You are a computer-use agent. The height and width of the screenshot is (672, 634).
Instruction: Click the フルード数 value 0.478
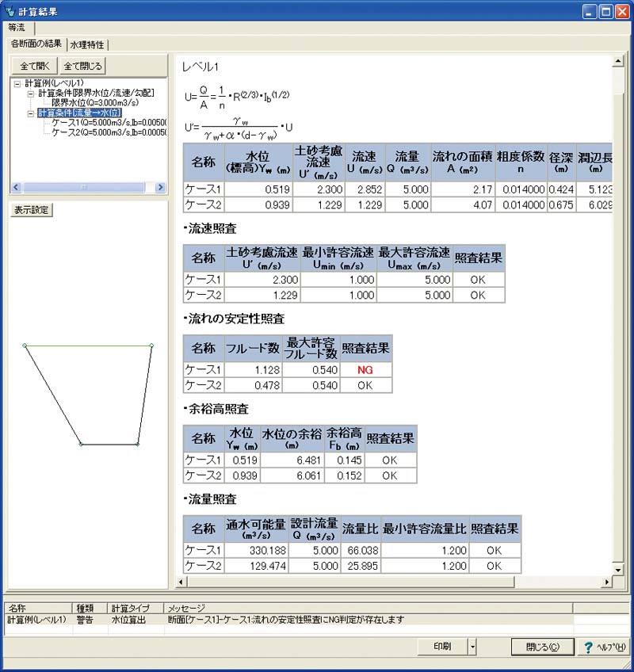point(254,385)
